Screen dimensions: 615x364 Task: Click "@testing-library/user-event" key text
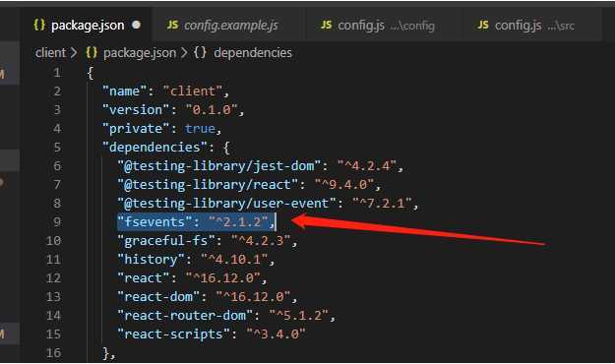click(x=227, y=204)
